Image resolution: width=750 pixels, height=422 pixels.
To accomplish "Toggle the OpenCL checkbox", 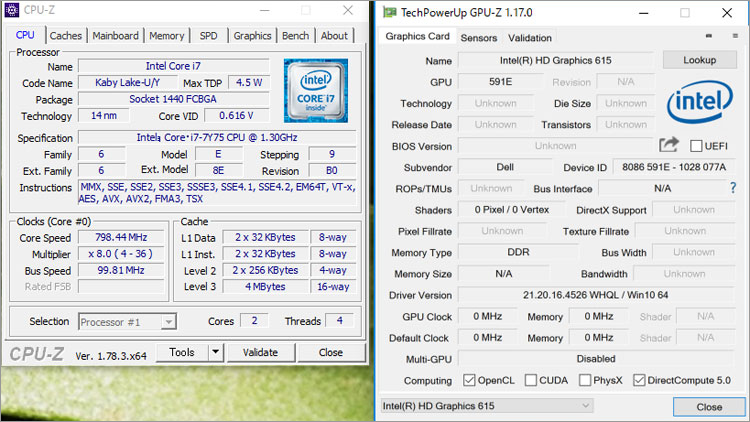I will coord(469,380).
